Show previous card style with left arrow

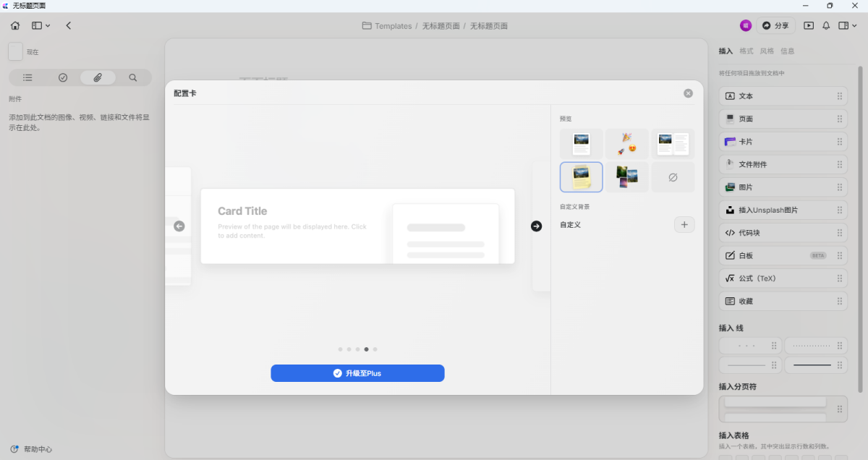coord(179,226)
